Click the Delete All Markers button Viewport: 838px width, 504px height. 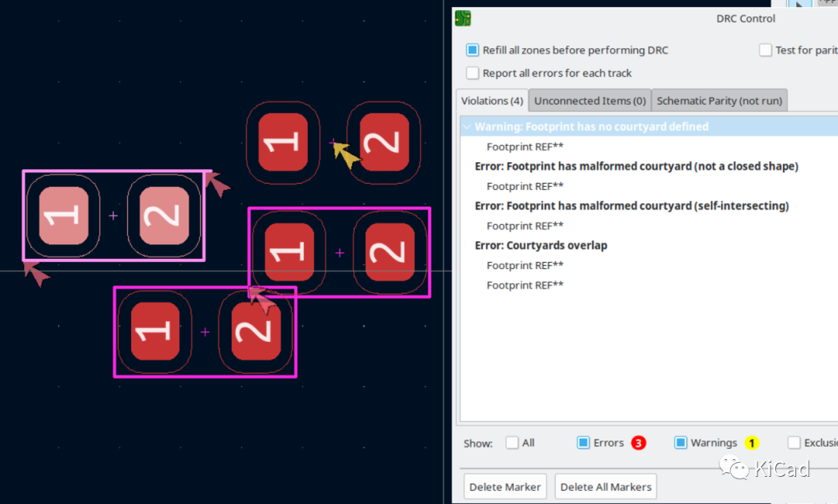pyautogui.click(x=605, y=487)
